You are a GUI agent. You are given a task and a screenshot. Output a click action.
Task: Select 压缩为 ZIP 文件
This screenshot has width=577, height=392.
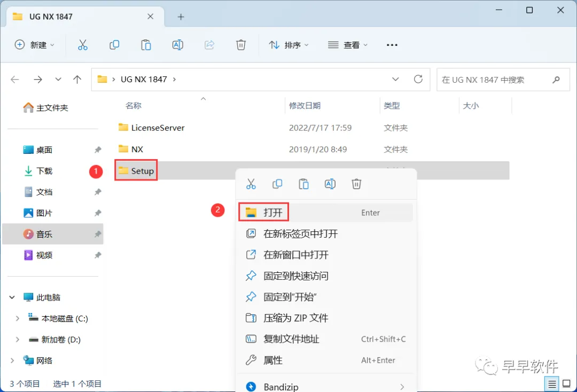[326, 318]
